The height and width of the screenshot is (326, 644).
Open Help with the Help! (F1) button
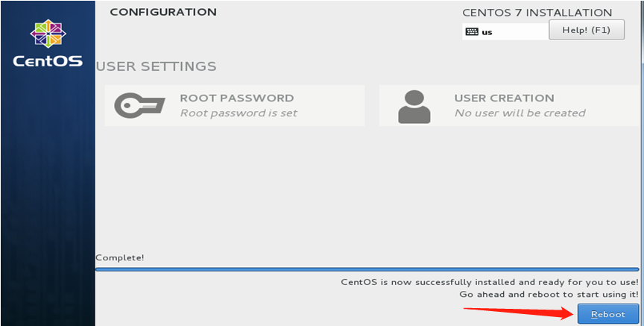pyautogui.click(x=587, y=30)
